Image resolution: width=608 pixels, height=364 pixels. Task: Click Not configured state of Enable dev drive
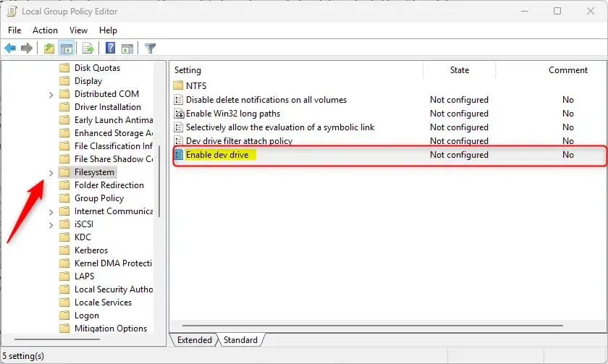[459, 155]
